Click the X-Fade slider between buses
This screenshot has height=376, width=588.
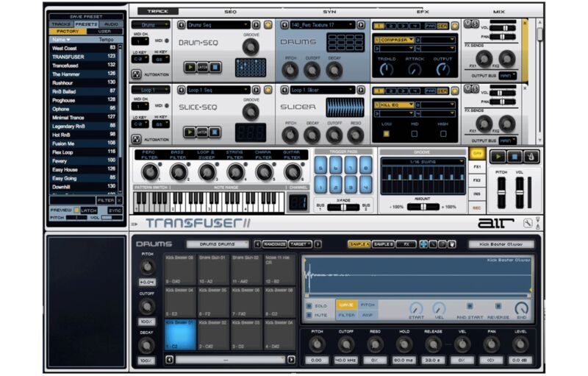343,207
